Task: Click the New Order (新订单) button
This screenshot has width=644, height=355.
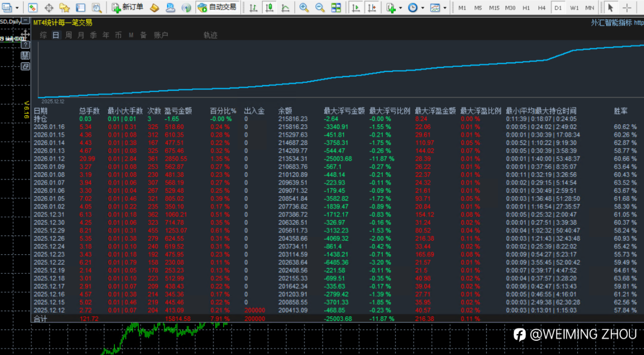Action: coord(127,8)
